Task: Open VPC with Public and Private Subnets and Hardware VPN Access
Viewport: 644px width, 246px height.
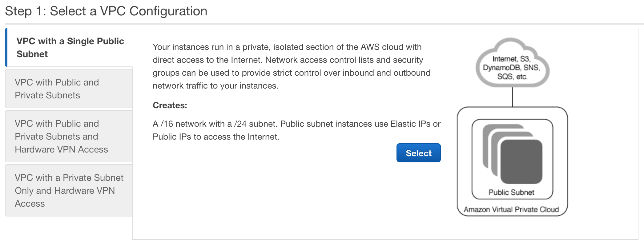Action: (x=69, y=136)
